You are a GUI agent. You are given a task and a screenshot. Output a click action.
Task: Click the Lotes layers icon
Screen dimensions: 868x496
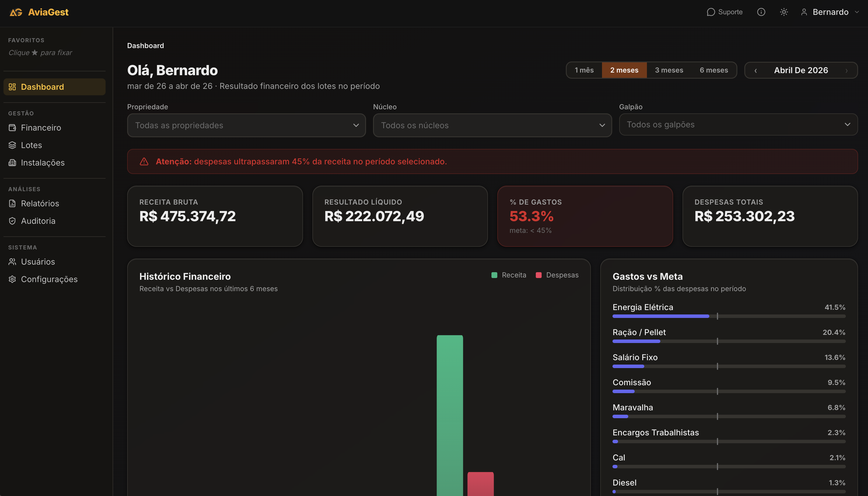coord(12,145)
